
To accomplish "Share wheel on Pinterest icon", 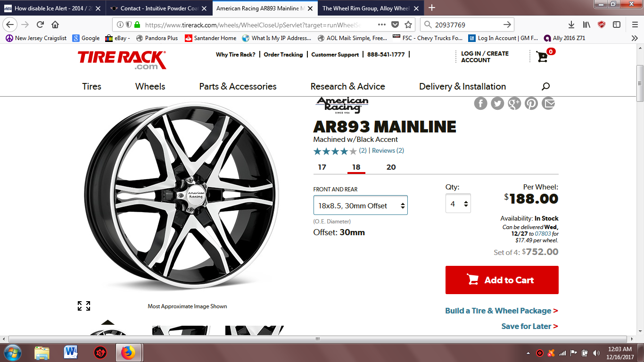I will click(x=531, y=103).
